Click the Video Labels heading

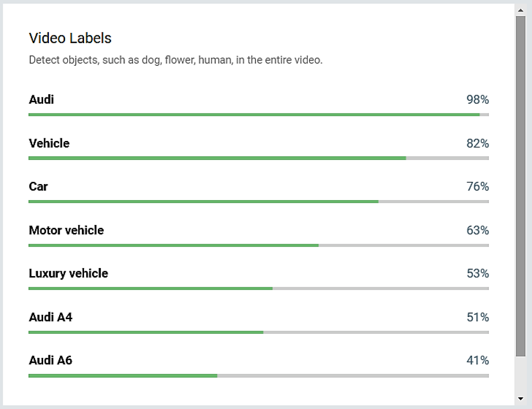click(x=70, y=38)
